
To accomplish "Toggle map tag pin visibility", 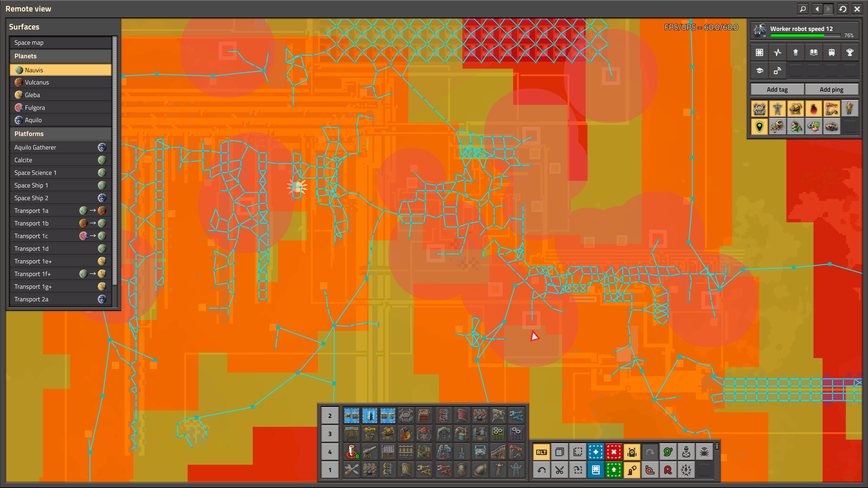I will tap(759, 127).
